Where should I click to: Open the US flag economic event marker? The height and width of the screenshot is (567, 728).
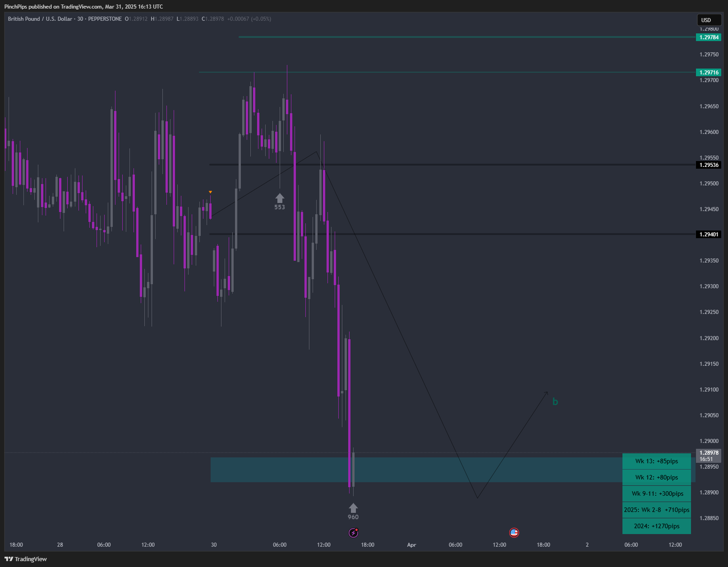(514, 533)
